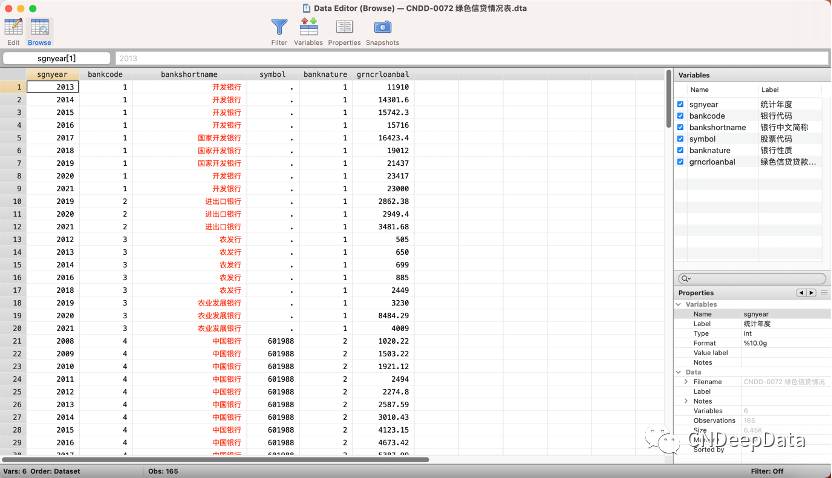This screenshot has width=832, height=478.
Task: Select row number 21 header
Action: tap(13, 341)
